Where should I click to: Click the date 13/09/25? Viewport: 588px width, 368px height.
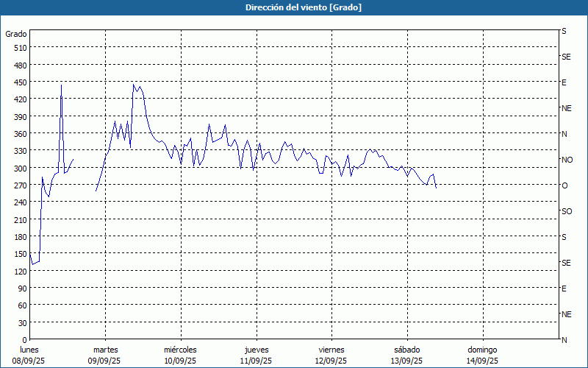coord(406,361)
